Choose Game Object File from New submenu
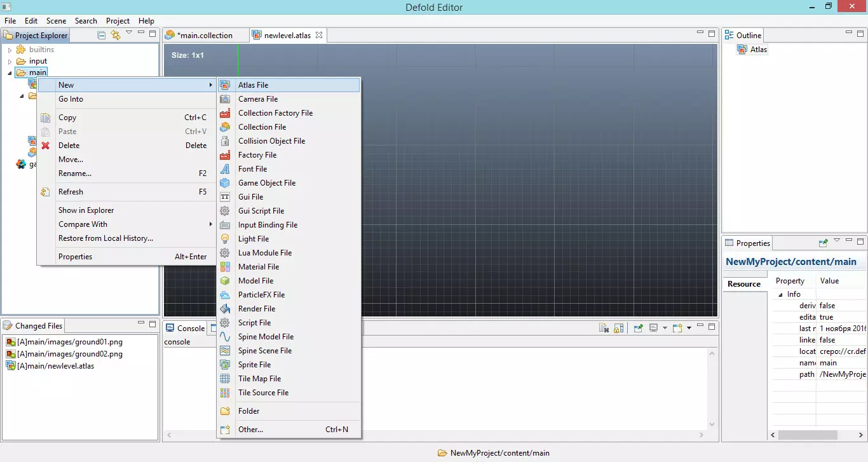This screenshot has height=462, width=868. pos(266,183)
